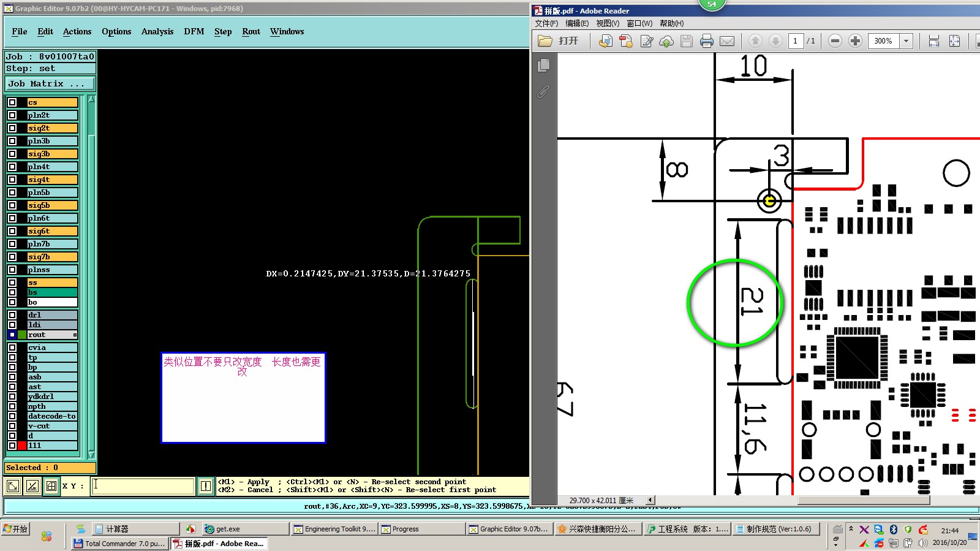Expand hidden system tray icons arrow

point(851,529)
